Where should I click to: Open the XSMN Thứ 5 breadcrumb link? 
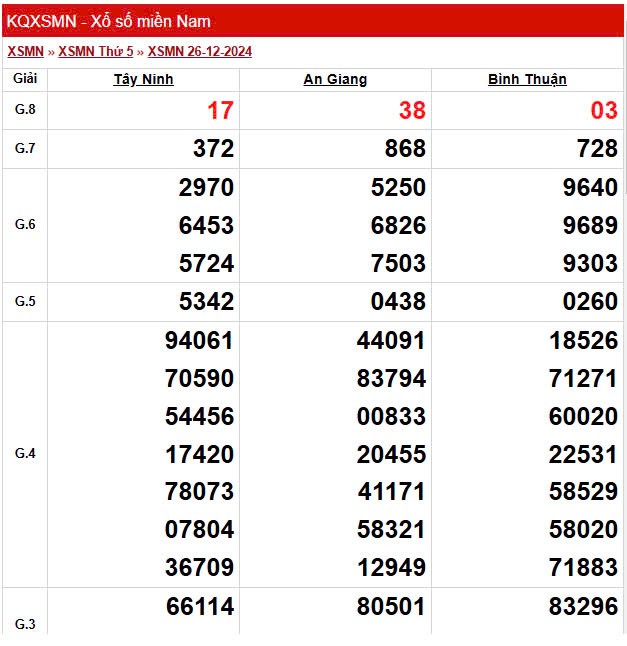coord(95,51)
